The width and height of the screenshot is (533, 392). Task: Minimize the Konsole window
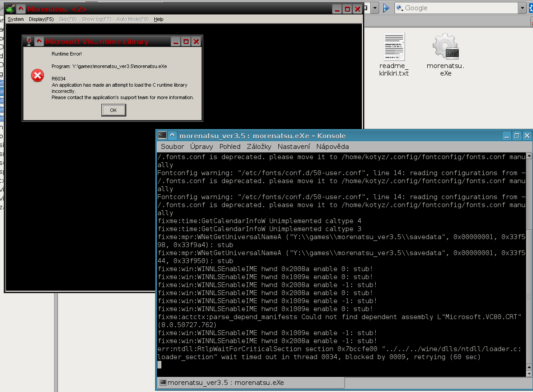point(507,136)
